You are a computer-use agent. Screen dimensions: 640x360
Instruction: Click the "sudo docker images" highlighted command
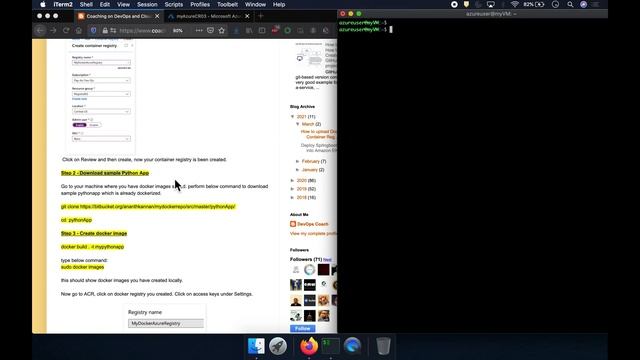(82, 267)
